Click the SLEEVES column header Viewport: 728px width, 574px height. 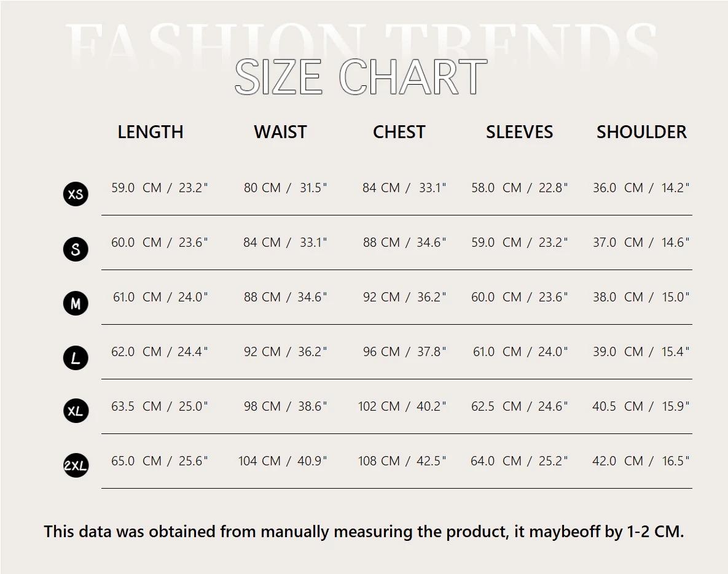[520, 132]
